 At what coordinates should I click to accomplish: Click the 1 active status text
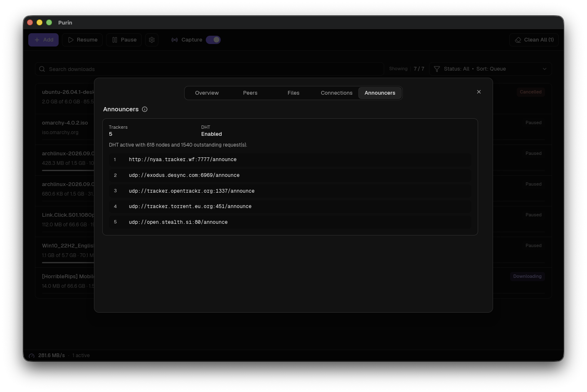click(x=81, y=355)
